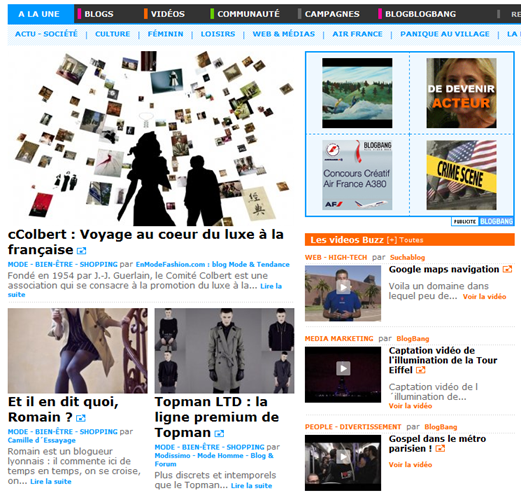Open the Topman models article image
The height and width of the screenshot is (493, 521).
(224, 351)
